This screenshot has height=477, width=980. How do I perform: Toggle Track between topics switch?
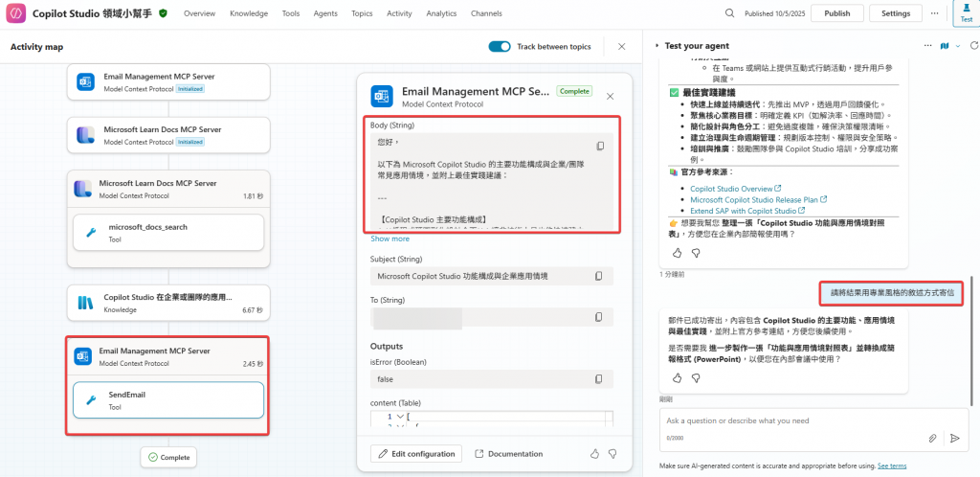click(500, 46)
